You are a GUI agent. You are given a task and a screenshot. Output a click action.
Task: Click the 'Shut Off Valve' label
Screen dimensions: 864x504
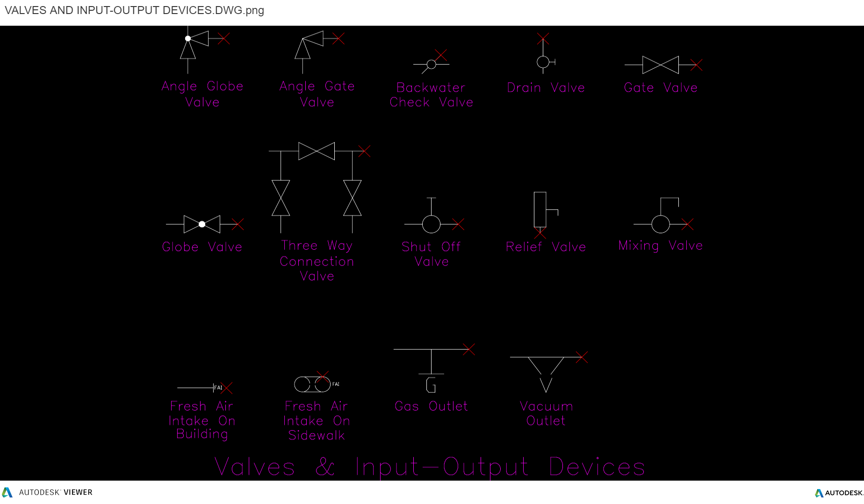coord(431,254)
